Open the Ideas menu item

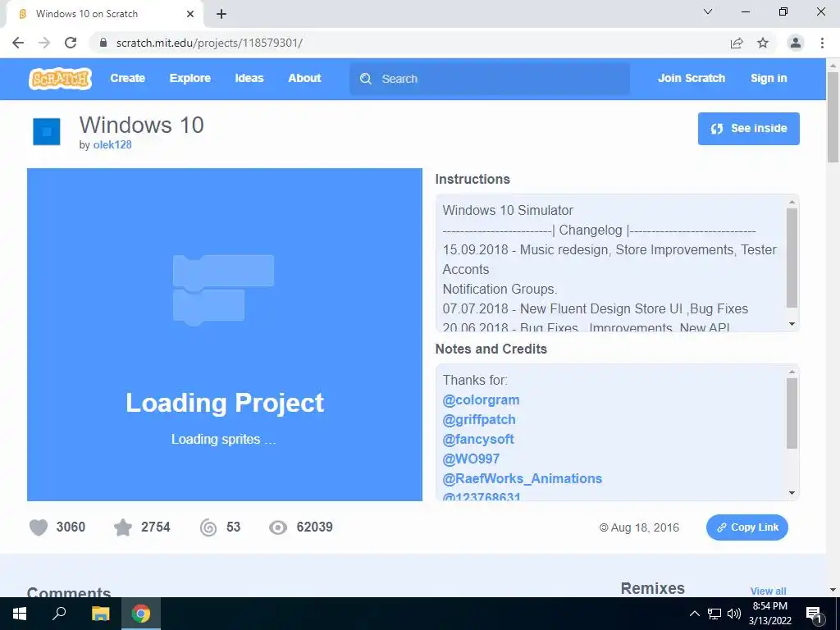249,78
